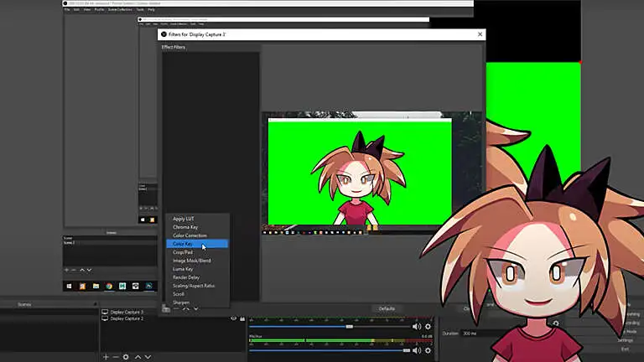Mute Mic/Aux with its speaker icon
644x362 pixels.
coord(417,350)
